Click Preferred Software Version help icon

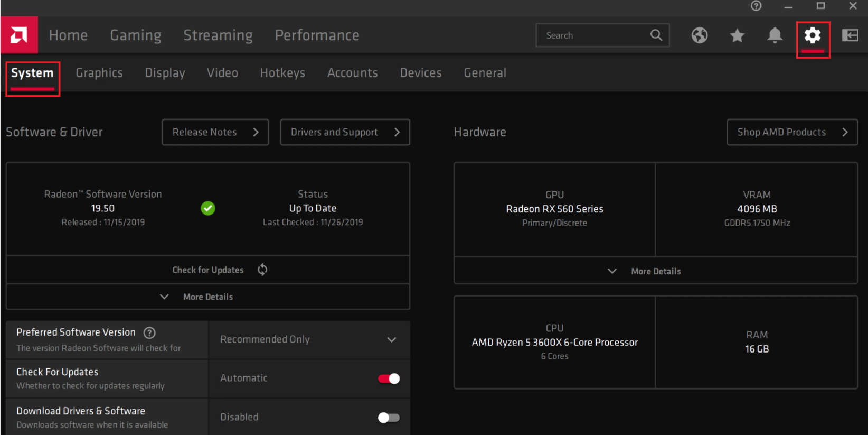click(149, 332)
